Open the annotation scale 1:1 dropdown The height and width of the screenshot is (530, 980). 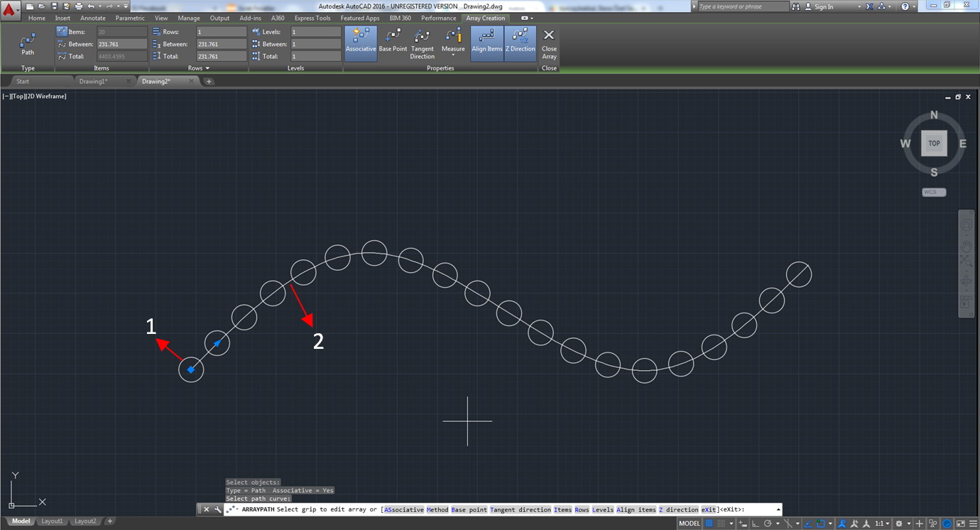883,524
